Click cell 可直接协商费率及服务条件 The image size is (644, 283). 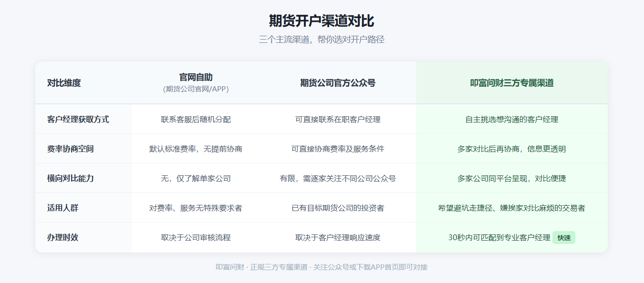click(x=338, y=149)
